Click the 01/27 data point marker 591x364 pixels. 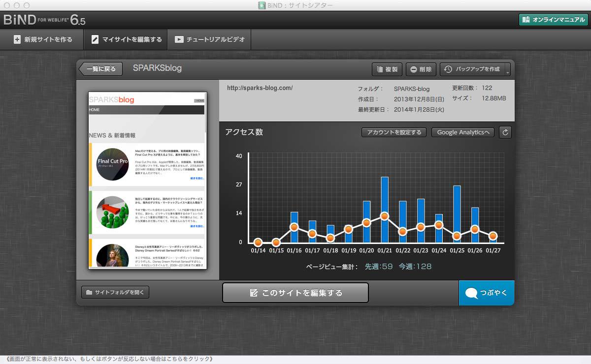(x=493, y=236)
